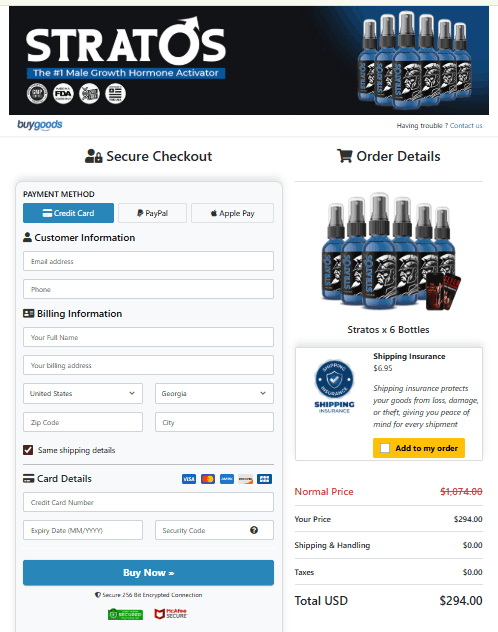498x632 pixels.
Task: Expand the Georgia state dropdown
Action: (214, 393)
